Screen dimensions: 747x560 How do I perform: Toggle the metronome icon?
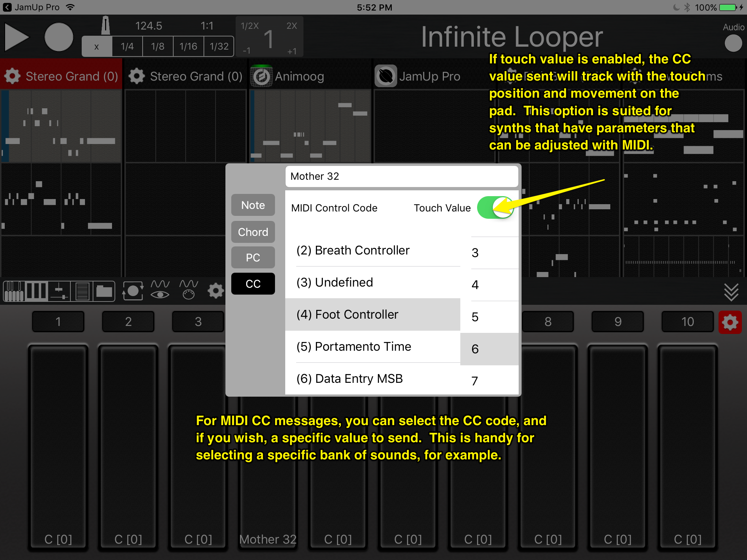coord(105,26)
